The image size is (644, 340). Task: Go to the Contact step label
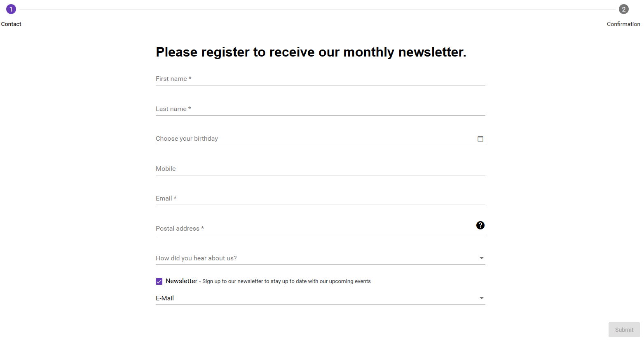coord(11,24)
